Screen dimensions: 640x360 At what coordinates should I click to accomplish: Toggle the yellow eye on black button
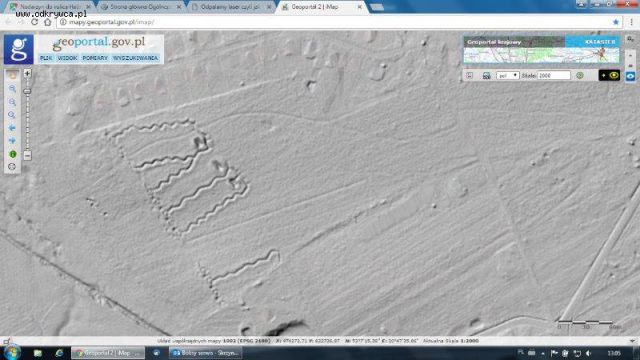pos(609,76)
